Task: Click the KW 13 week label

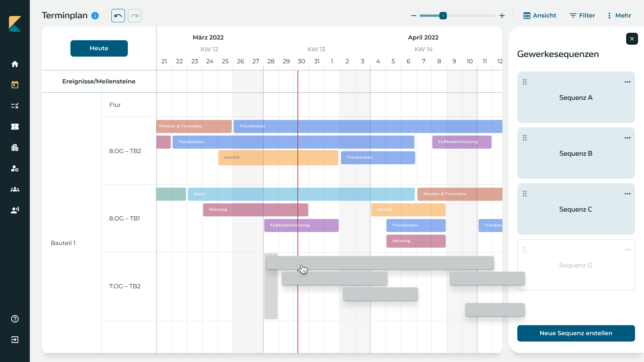Action: point(316,50)
